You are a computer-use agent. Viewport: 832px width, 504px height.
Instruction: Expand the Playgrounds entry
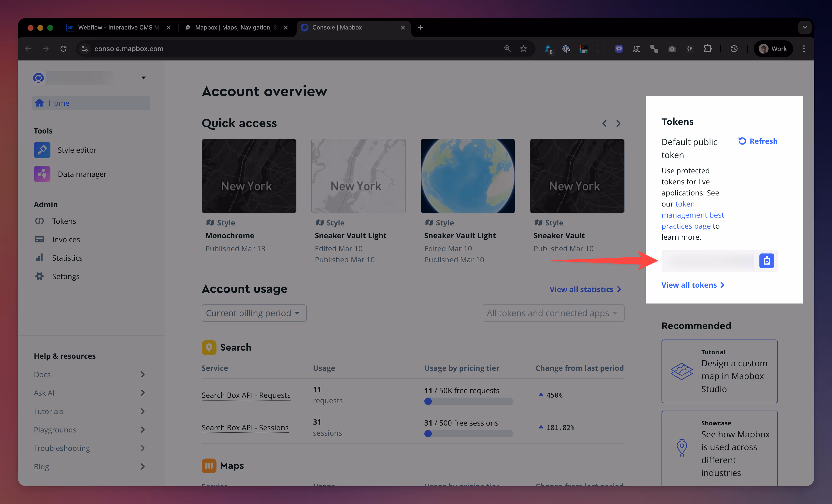90,430
